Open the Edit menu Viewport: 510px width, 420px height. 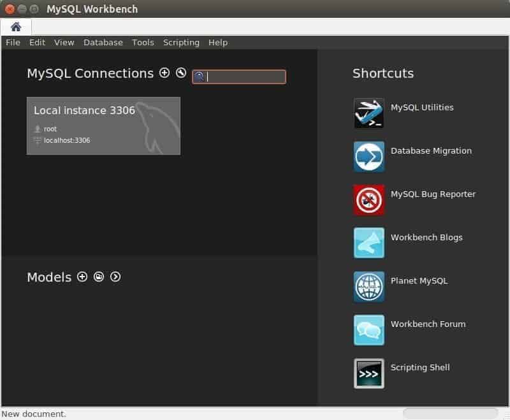click(x=37, y=42)
